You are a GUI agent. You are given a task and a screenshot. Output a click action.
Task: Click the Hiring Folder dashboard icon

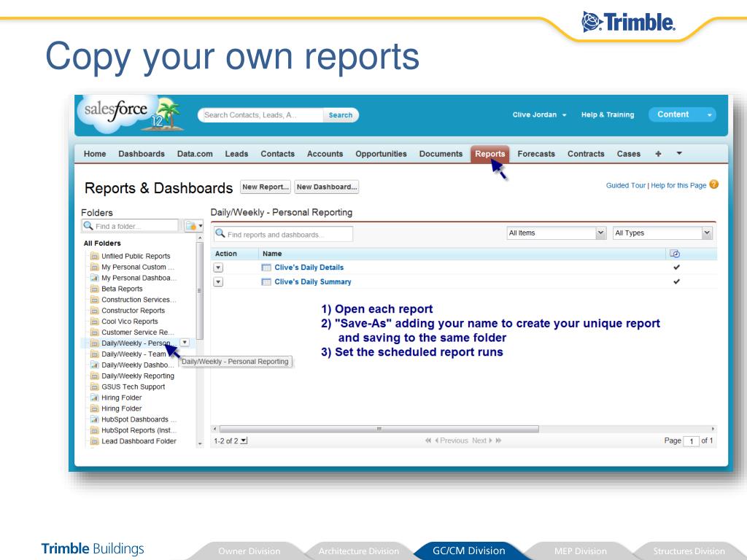94,397
